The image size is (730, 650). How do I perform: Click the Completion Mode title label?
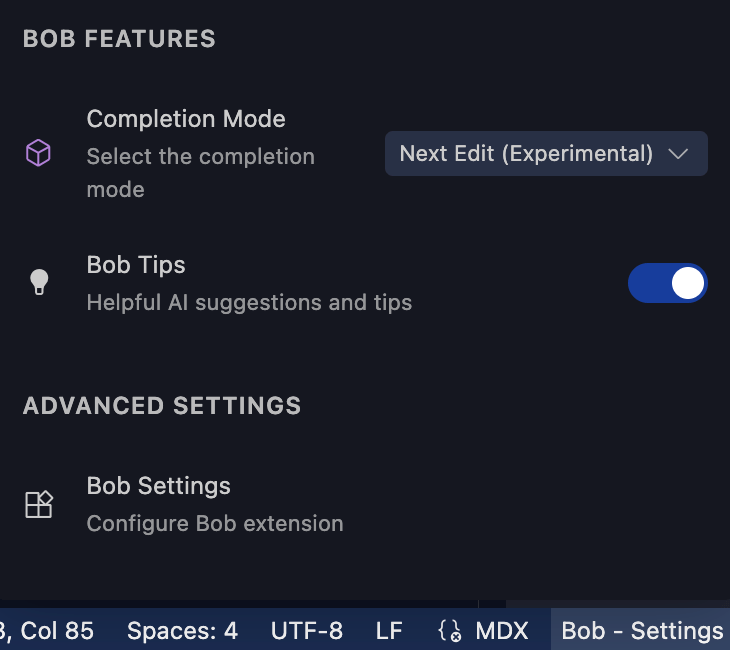pyautogui.click(x=186, y=119)
